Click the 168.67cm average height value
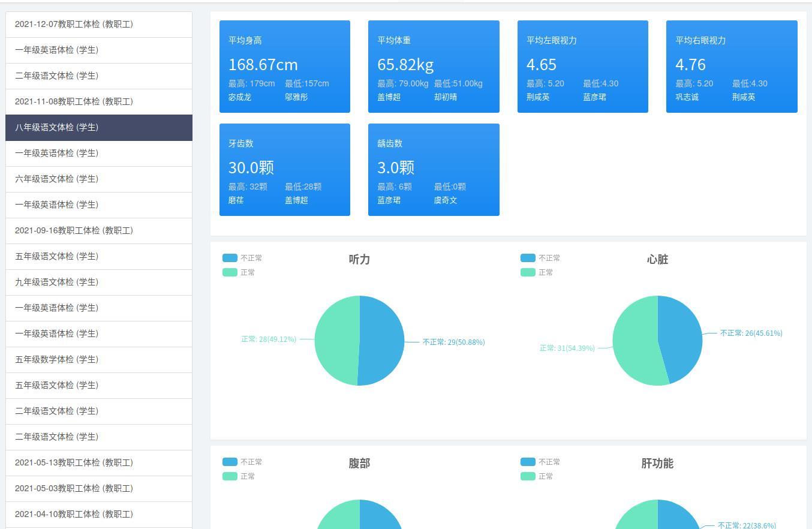Image resolution: width=812 pixels, height=529 pixels. coord(263,64)
